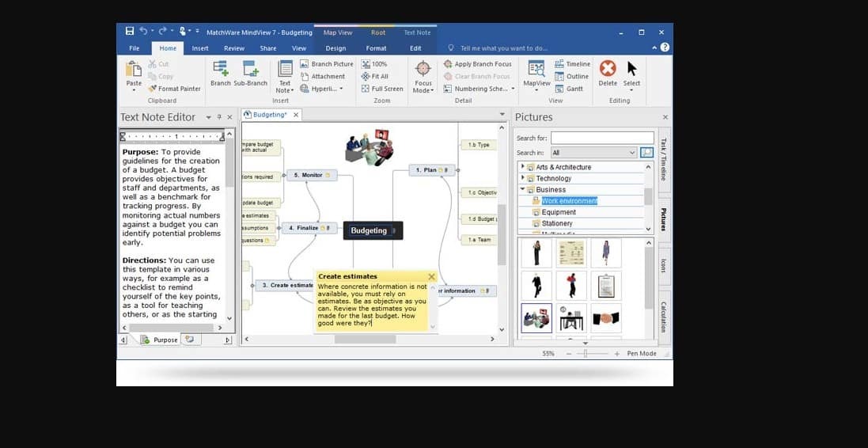Click the Focus Mode icon

(423, 70)
